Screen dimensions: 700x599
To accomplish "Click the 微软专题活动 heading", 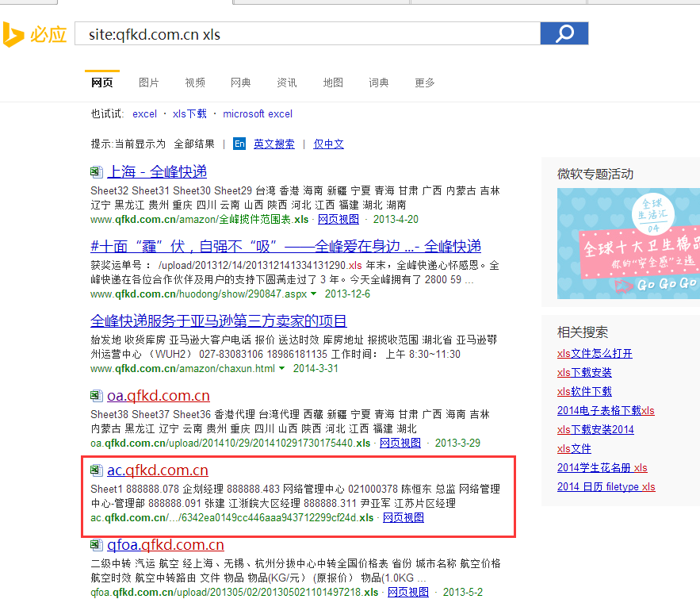I will coord(595,174).
